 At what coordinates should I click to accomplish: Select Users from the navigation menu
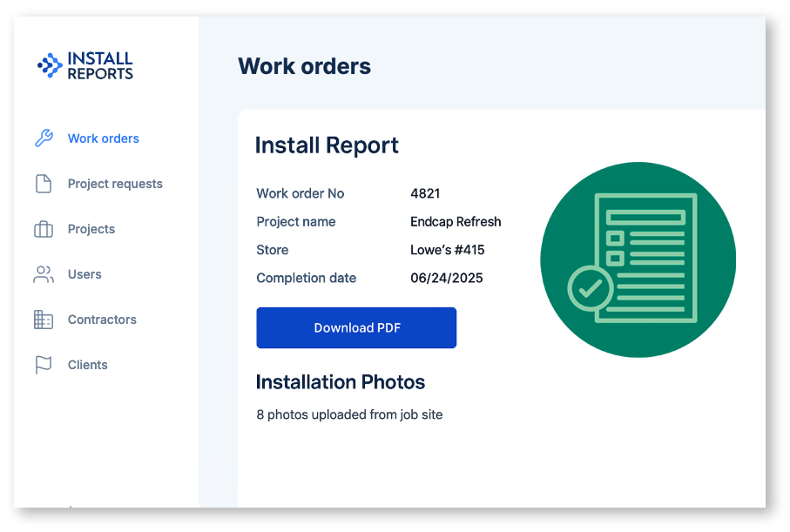pyautogui.click(x=84, y=273)
